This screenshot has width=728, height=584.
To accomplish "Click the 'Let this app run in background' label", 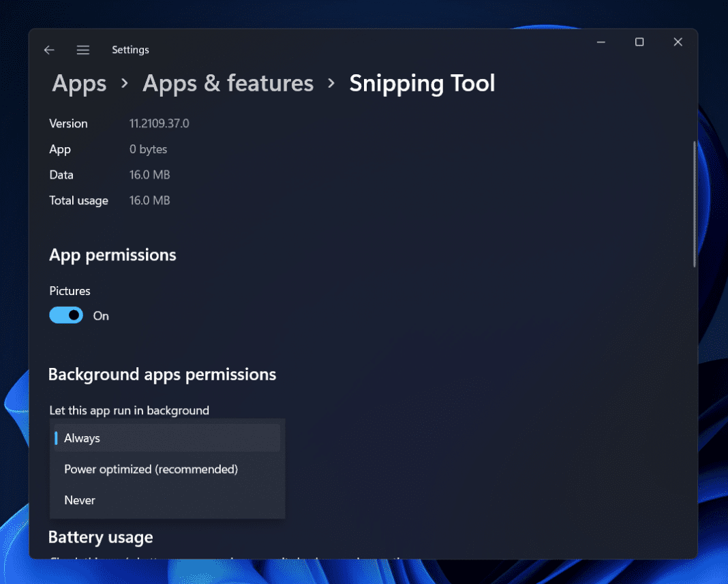I will point(129,410).
